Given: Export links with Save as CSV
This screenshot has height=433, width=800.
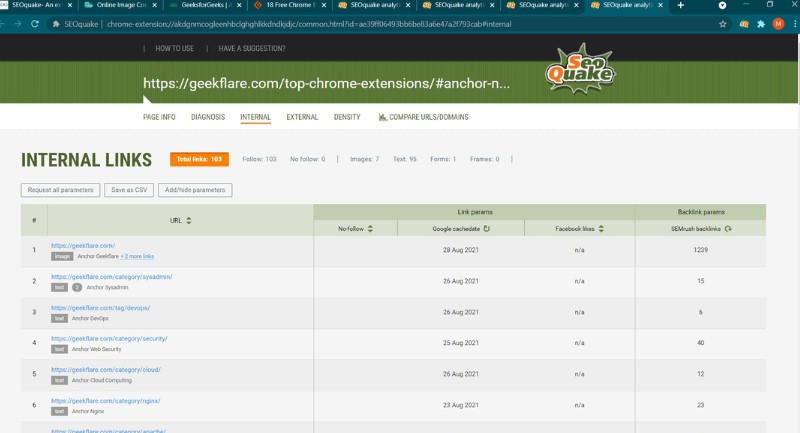Looking at the screenshot, I should point(129,190).
